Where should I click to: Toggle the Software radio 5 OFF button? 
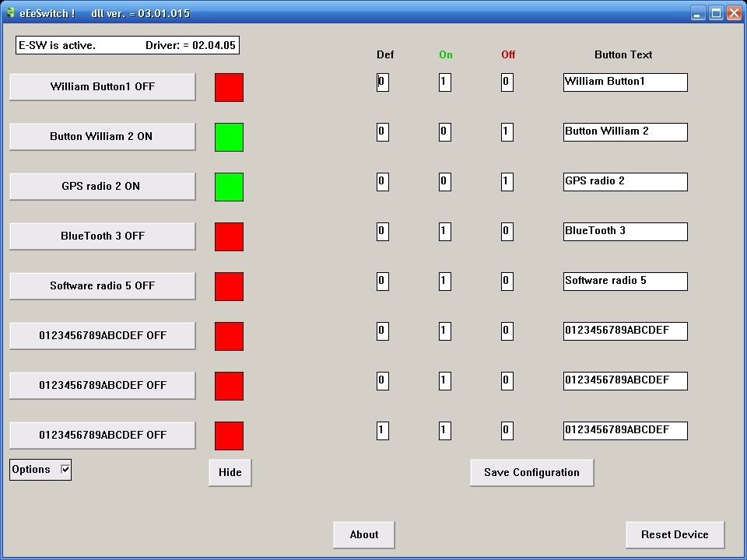[102, 286]
